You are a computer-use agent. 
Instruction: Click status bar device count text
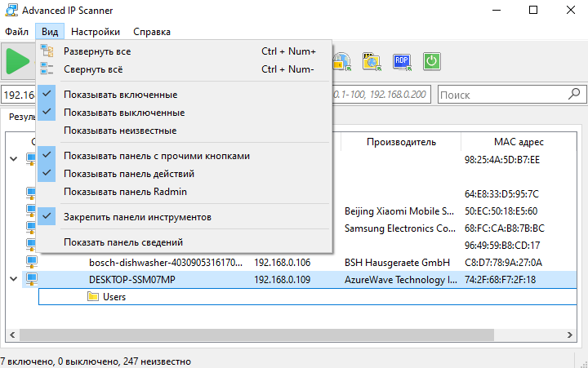[96, 361]
